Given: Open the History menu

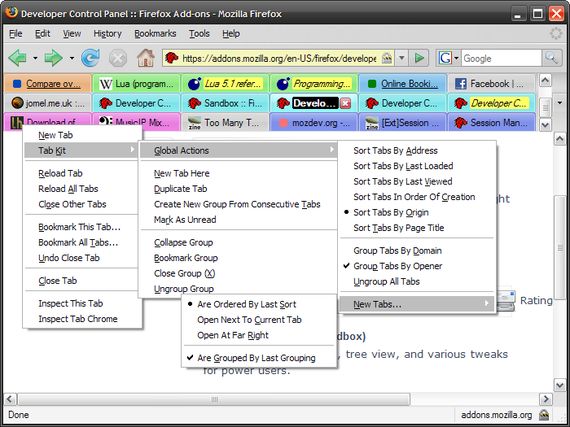Looking at the screenshot, I should tap(107, 33).
